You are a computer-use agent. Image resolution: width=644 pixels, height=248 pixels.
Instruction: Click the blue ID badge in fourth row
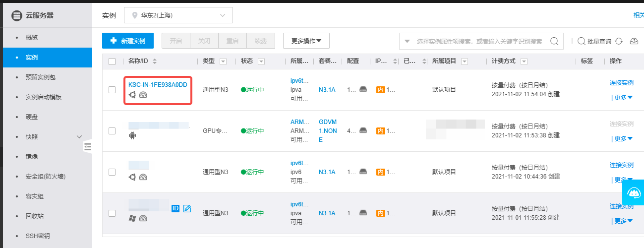pyautogui.click(x=176, y=208)
